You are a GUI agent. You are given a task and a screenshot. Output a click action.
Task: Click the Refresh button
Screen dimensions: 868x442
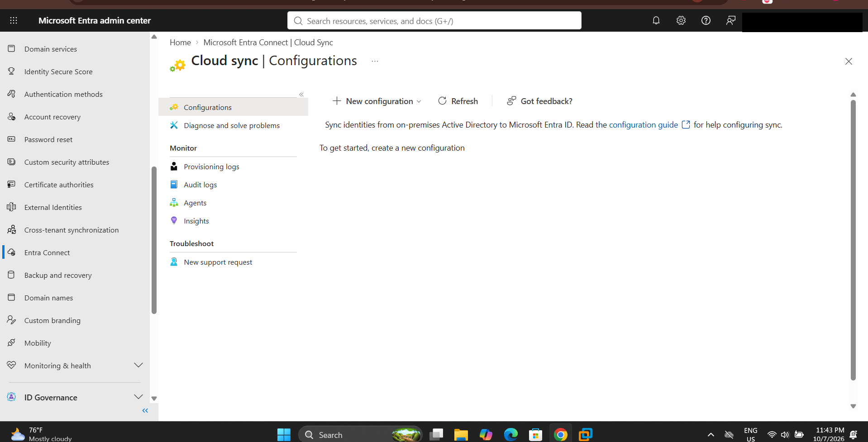point(458,101)
